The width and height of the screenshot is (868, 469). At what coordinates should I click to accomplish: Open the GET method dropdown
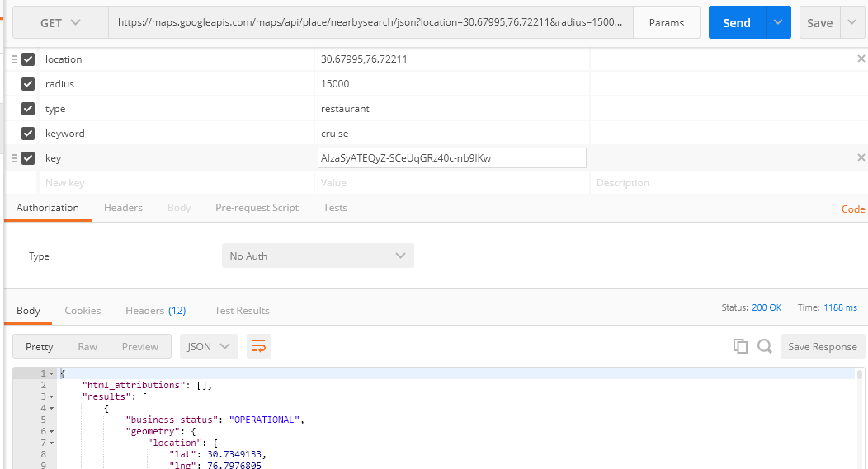click(x=61, y=23)
